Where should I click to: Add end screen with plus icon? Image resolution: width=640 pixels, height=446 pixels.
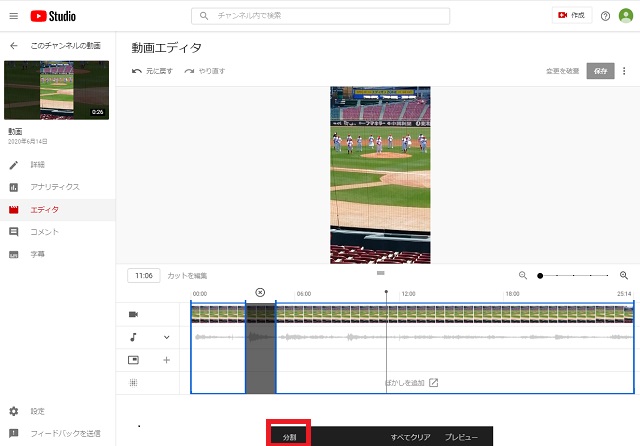click(x=167, y=360)
